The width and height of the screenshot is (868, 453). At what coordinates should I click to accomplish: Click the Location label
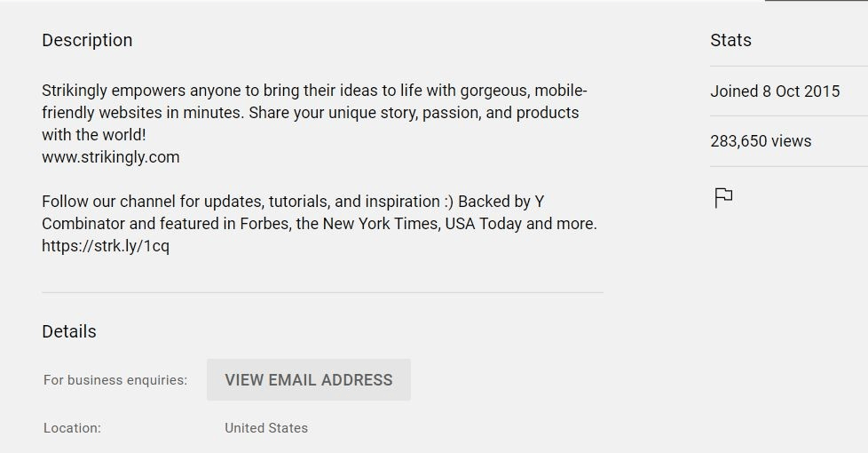pyautogui.click(x=72, y=428)
